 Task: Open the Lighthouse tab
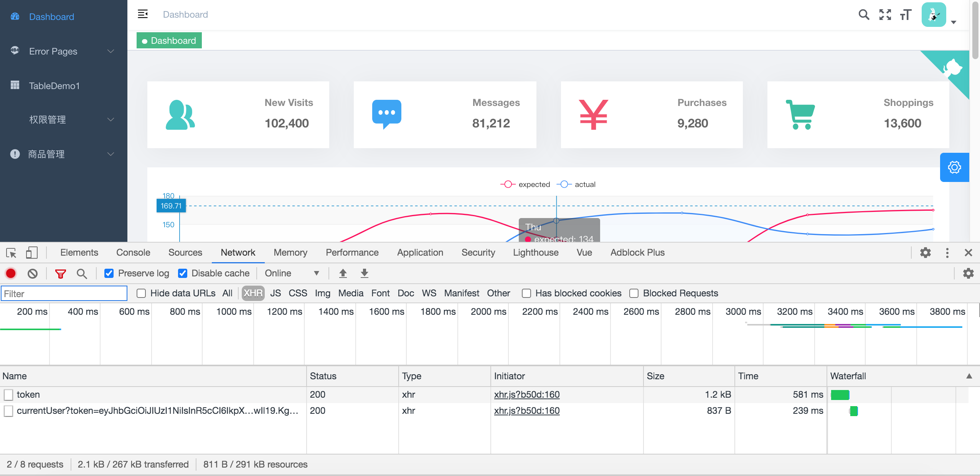tap(536, 253)
